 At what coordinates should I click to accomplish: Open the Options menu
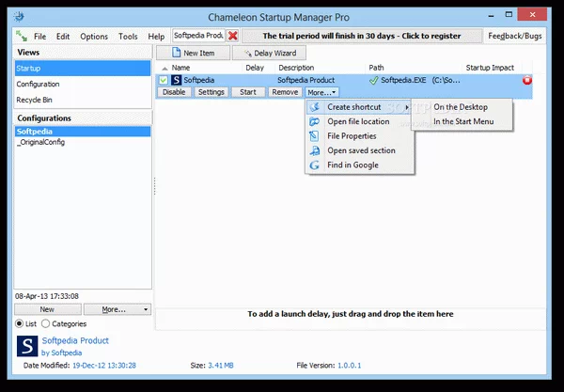(94, 37)
